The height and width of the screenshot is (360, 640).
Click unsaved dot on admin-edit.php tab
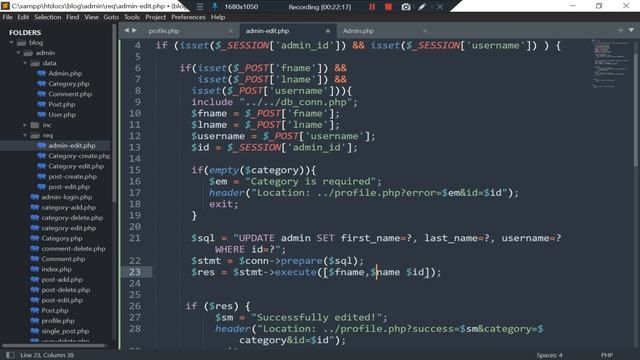[328, 31]
